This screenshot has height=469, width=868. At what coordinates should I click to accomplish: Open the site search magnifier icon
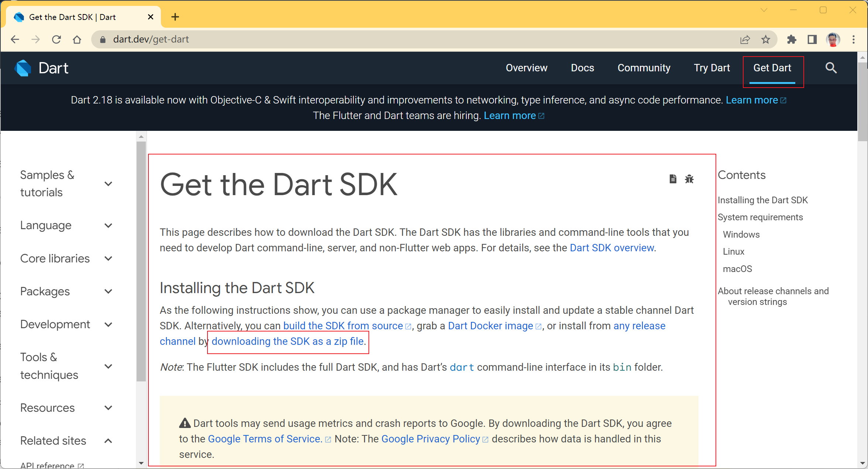(x=831, y=68)
